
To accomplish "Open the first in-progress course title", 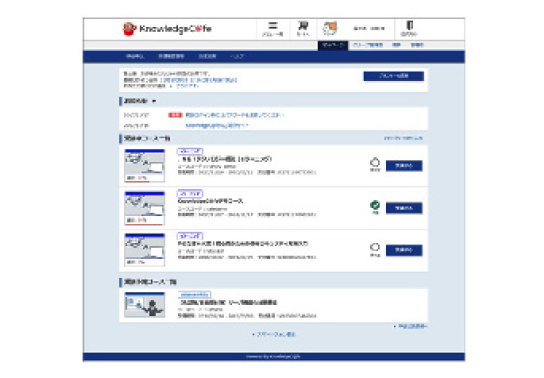I will (224, 160).
